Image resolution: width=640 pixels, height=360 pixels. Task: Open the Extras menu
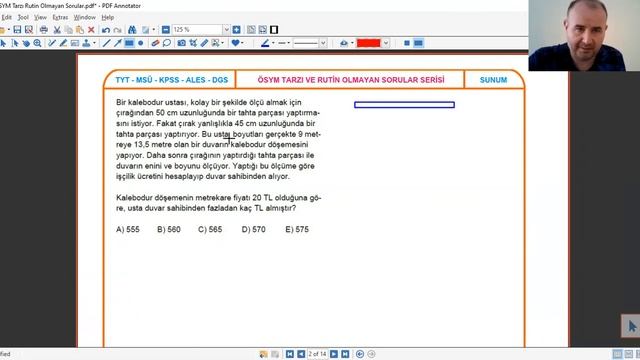[x=60, y=18]
